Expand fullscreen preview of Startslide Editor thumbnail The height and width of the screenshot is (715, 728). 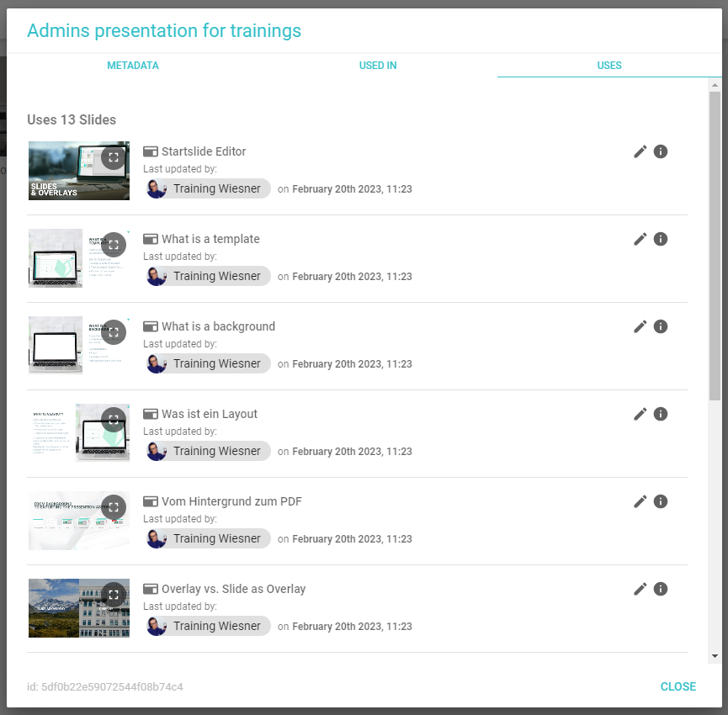click(114, 157)
